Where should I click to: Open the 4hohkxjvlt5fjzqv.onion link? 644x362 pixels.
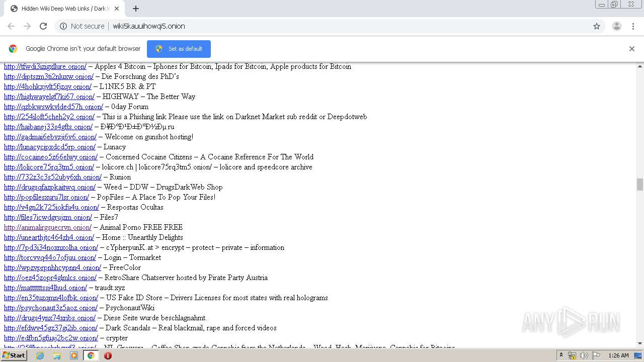[48, 86]
